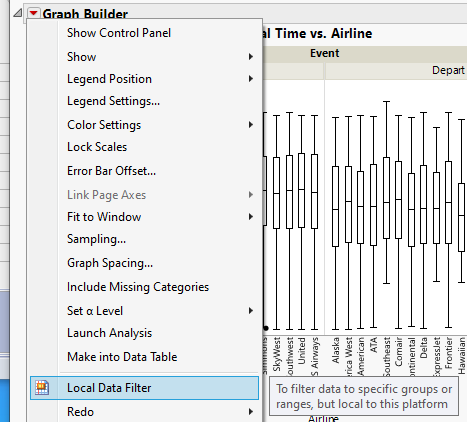The image size is (467, 422).
Task: Click the Alaska axis label
Action: point(335,350)
